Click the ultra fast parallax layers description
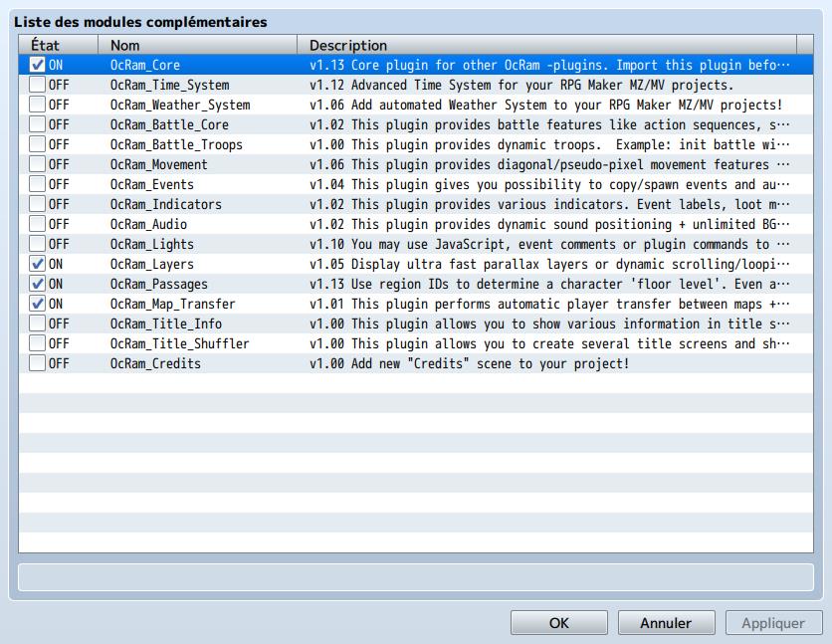The height and width of the screenshot is (644, 832). 549,264
